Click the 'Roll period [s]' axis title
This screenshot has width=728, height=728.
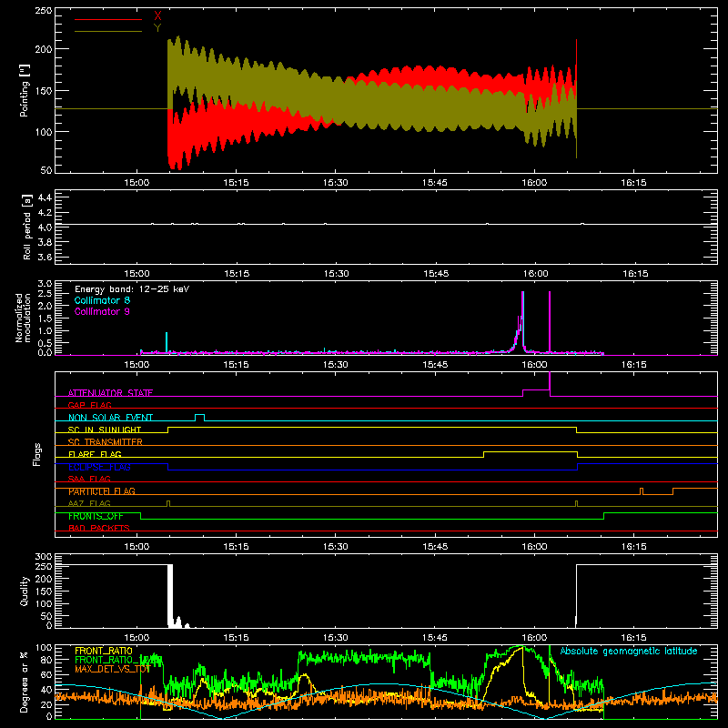click(26, 227)
